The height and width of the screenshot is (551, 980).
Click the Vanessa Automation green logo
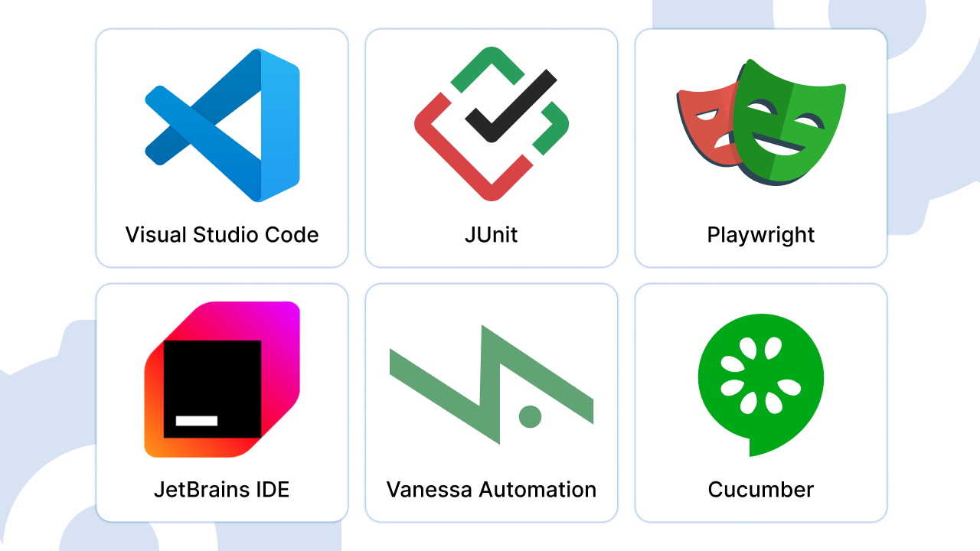tap(492, 384)
